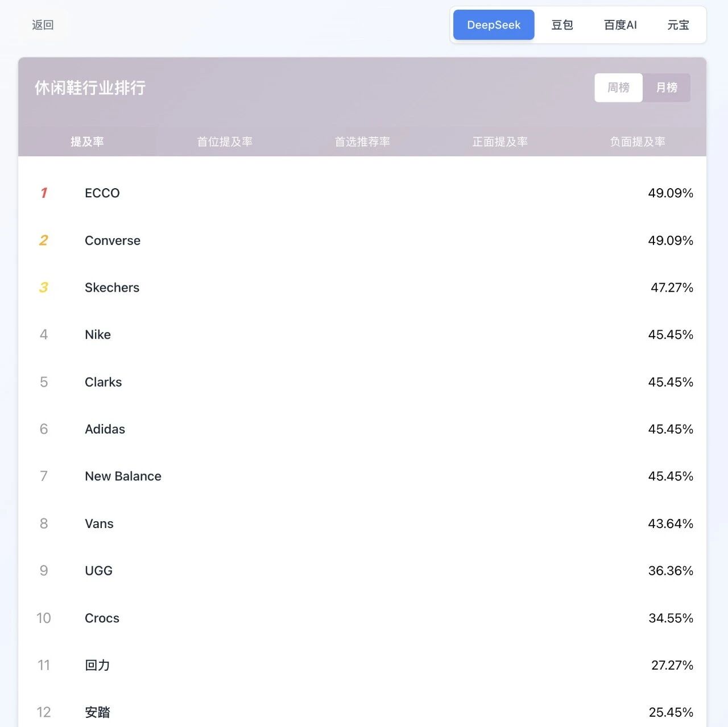Click the Clarks brand name
Image resolution: width=728 pixels, height=727 pixels.
pyautogui.click(x=104, y=382)
